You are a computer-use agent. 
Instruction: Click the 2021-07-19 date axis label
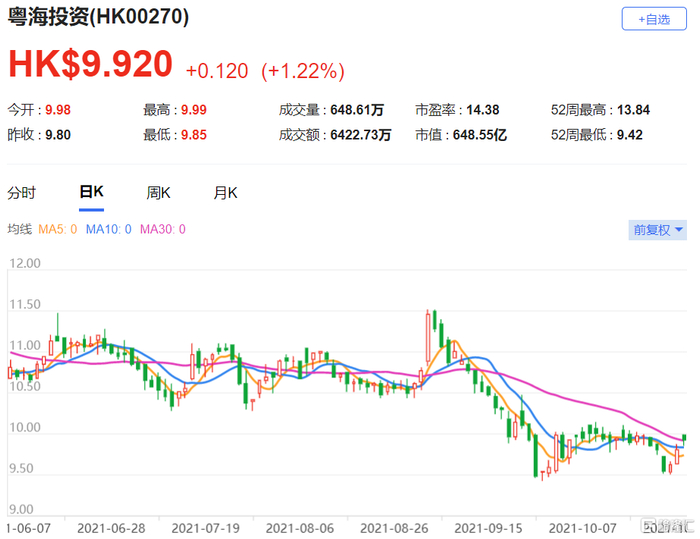(x=205, y=528)
